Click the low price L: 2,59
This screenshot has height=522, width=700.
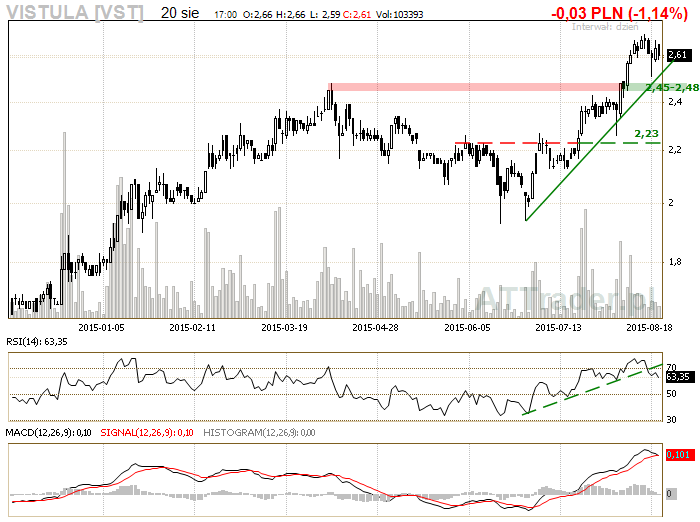click(325, 15)
